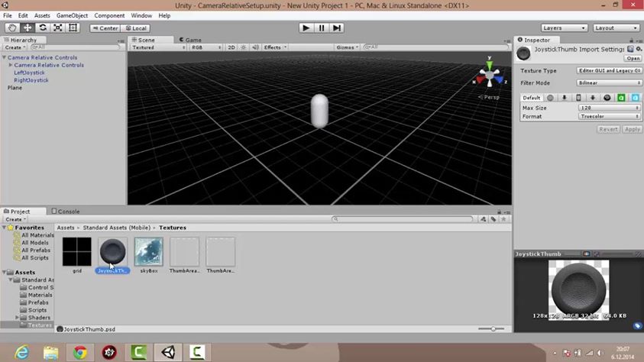The image size is (644, 362).
Task: Open Hierarchy Create dropdown
Action: point(15,47)
